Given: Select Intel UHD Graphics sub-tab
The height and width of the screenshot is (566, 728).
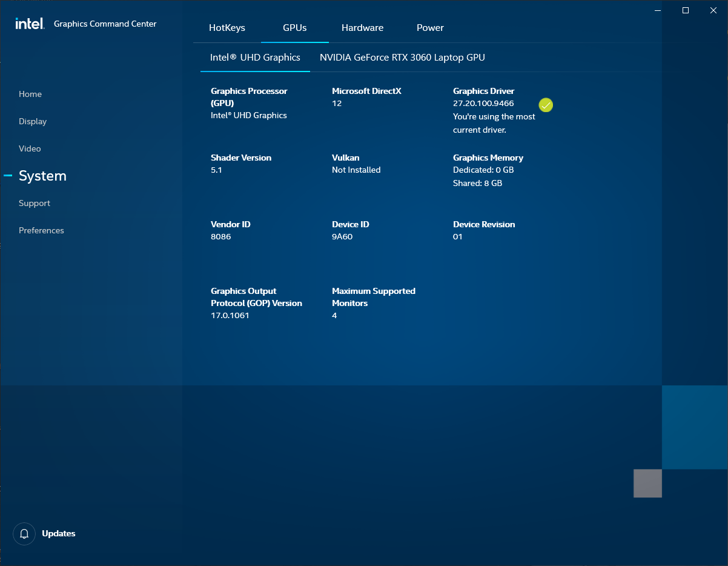Looking at the screenshot, I should pos(255,58).
